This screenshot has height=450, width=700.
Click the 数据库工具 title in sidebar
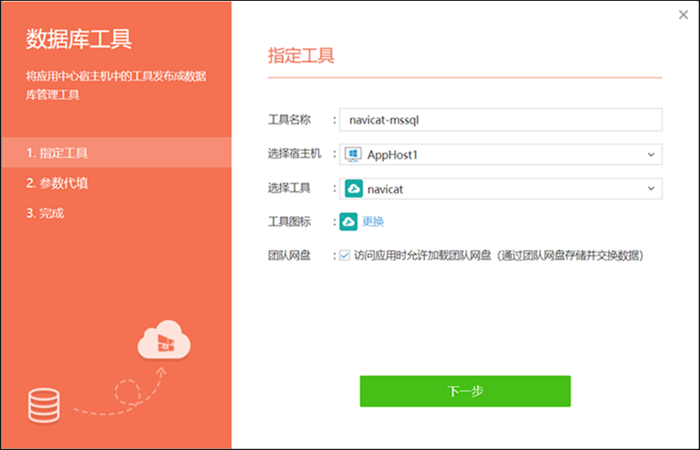[78, 39]
